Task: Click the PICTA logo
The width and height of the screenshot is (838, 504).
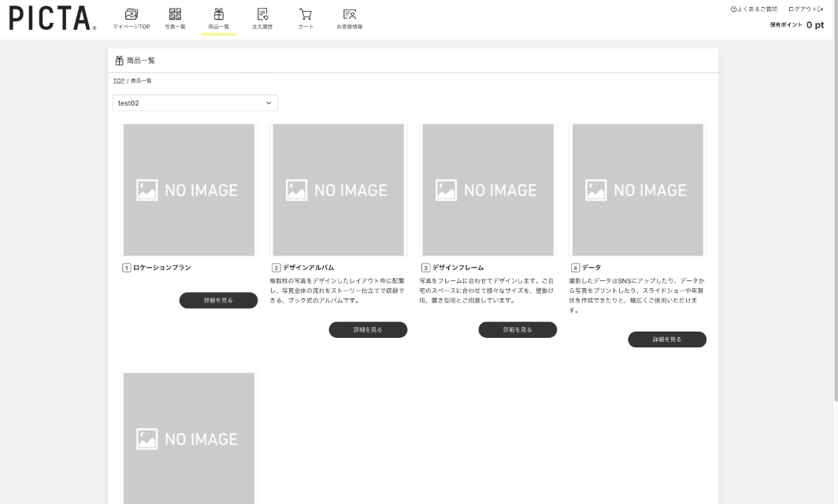Action: click(x=52, y=18)
